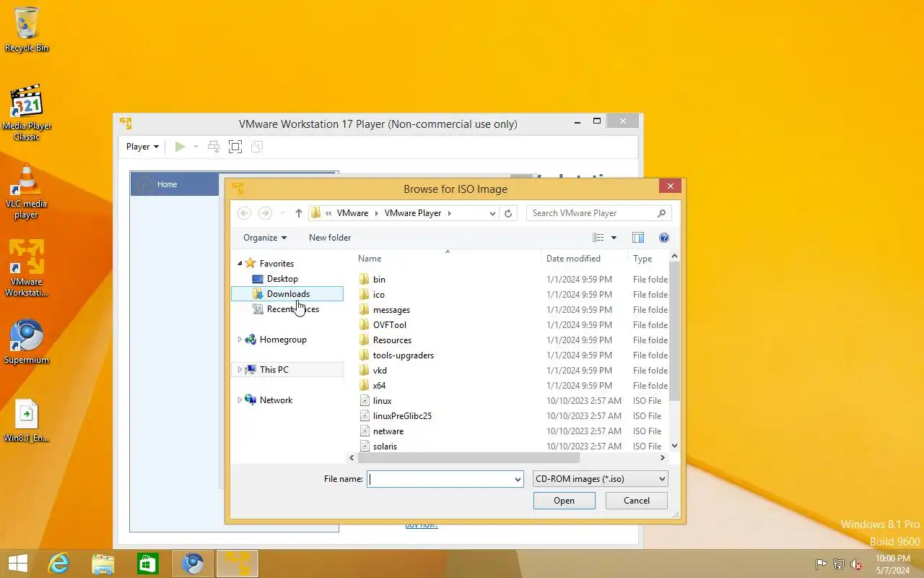Screen dimensions: 924x578
Task: Open the Organize dropdown menu
Action: [x=265, y=238]
